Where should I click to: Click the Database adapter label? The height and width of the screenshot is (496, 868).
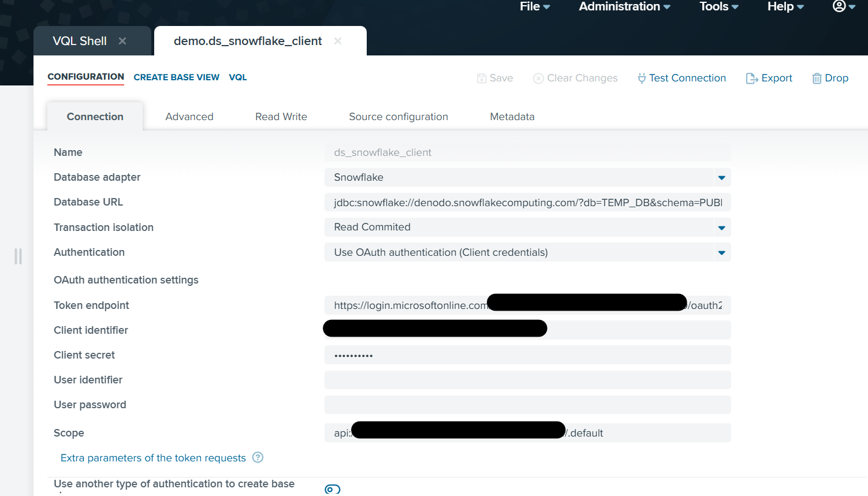coord(97,177)
